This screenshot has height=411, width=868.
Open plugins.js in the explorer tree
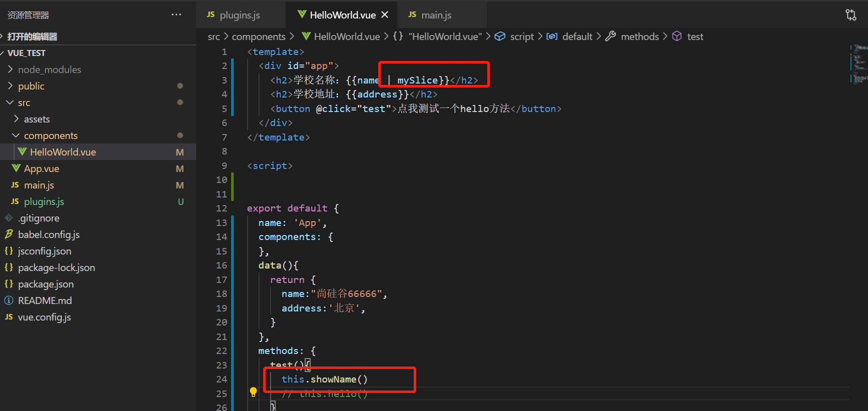98,201
